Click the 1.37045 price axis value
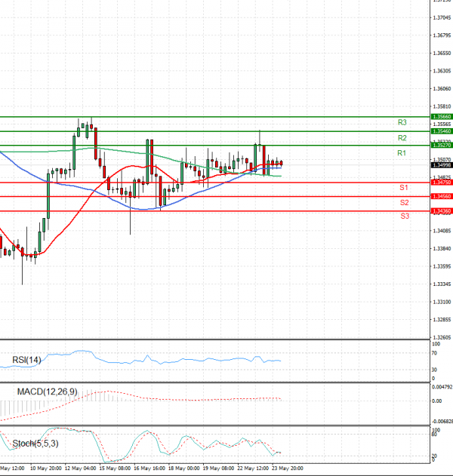Screen dimensions: 453x476 pos(442,17)
